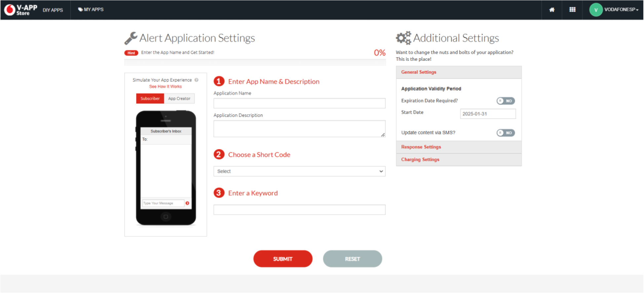The image size is (644, 293).
Task: Open the Short Code Select dropdown
Action: click(299, 171)
